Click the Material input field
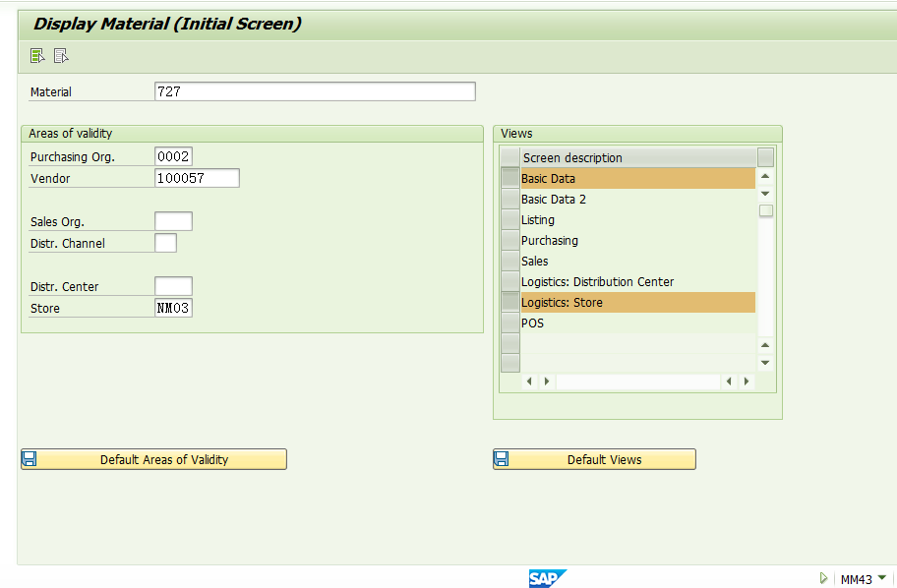 click(x=315, y=91)
